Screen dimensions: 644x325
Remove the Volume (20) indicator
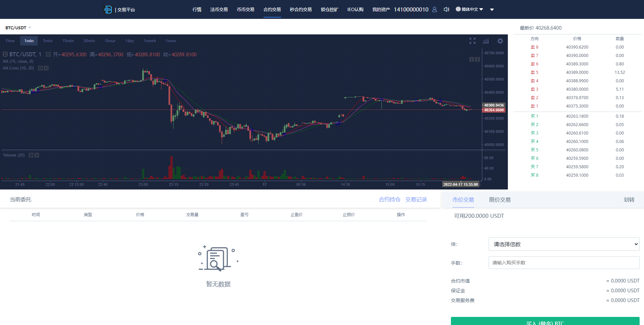(37, 155)
